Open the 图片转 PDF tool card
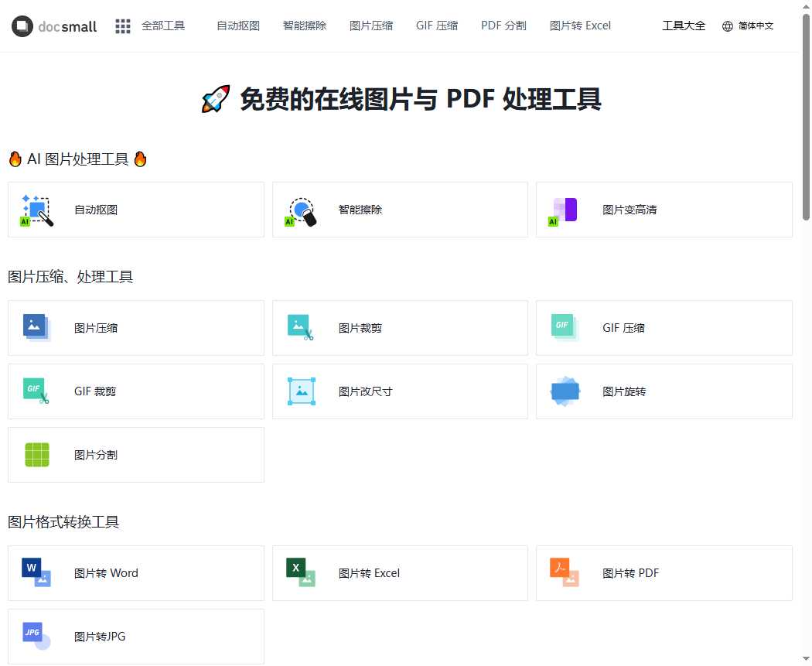This screenshot has height=666, width=812. tap(664, 573)
